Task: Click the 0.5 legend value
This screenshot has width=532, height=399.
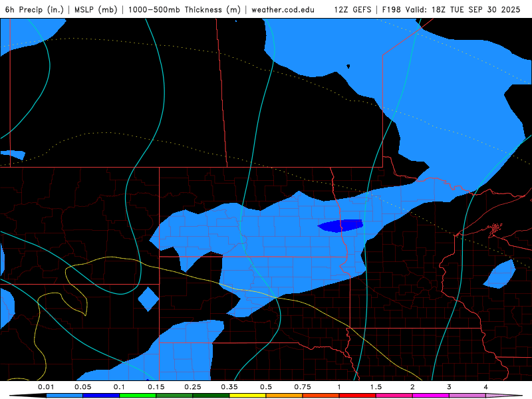Action: pyautogui.click(x=266, y=387)
